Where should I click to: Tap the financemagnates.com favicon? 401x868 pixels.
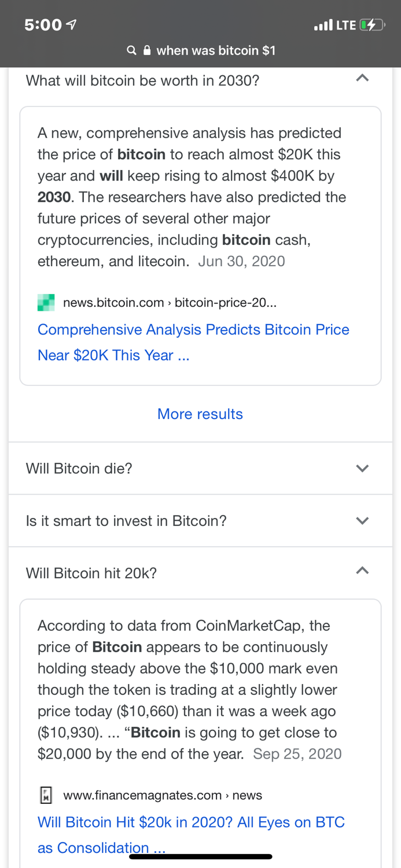46,795
